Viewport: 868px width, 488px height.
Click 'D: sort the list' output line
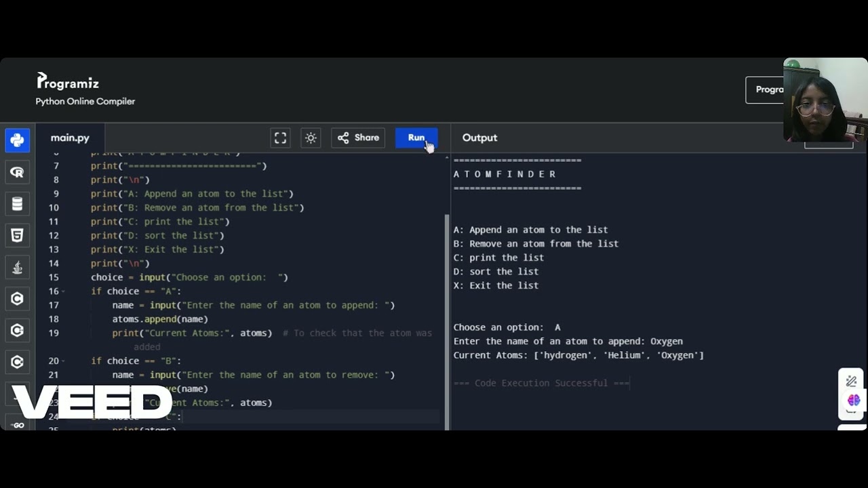pos(496,272)
